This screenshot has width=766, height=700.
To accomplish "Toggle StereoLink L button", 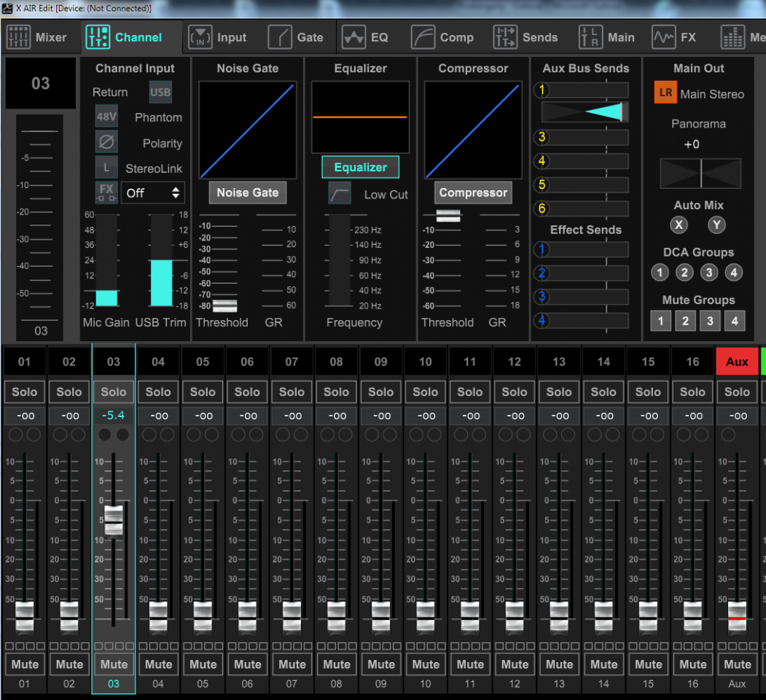I will (106, 168).
